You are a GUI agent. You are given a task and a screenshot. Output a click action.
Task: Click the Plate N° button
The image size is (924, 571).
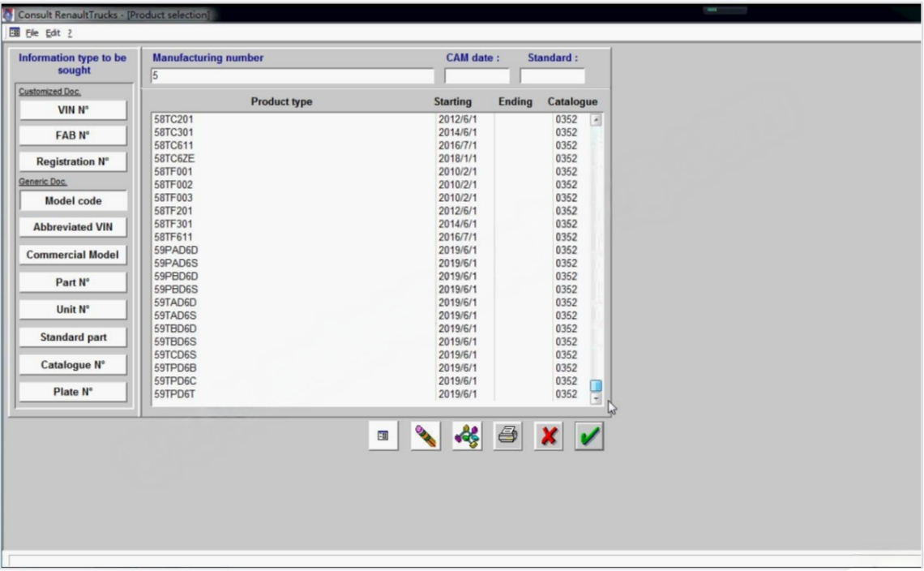73,392
